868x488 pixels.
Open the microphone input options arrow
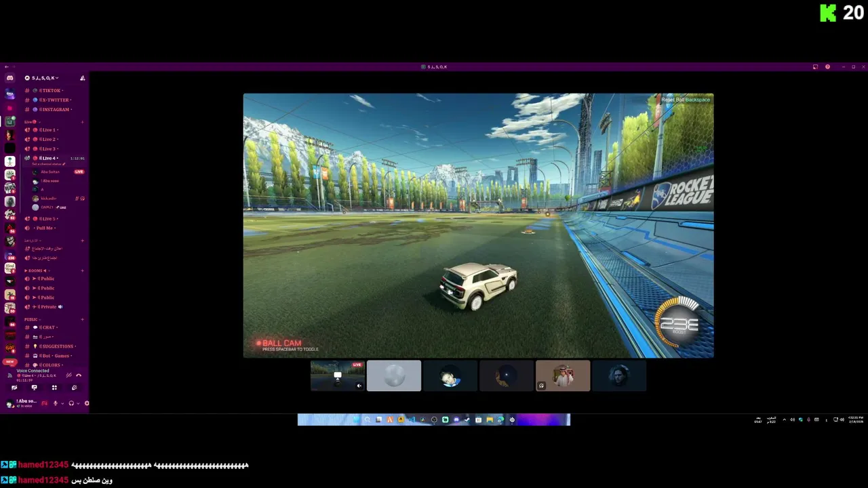(x=62, y=403)
